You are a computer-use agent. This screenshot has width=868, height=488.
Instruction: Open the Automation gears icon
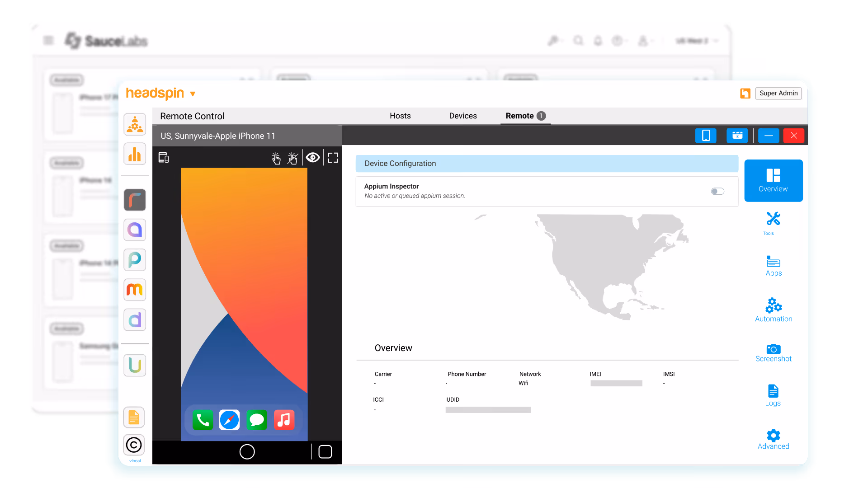tap(773, 305)
